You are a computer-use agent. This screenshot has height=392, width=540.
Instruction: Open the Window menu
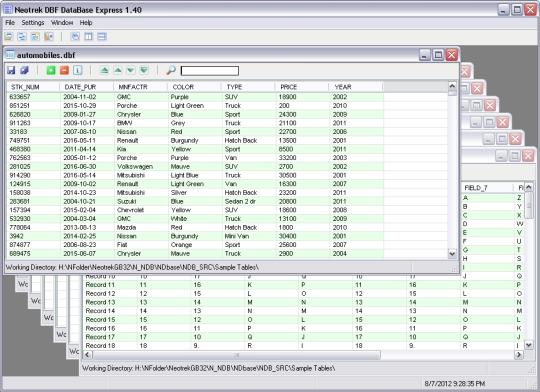(x=62, y=23)
